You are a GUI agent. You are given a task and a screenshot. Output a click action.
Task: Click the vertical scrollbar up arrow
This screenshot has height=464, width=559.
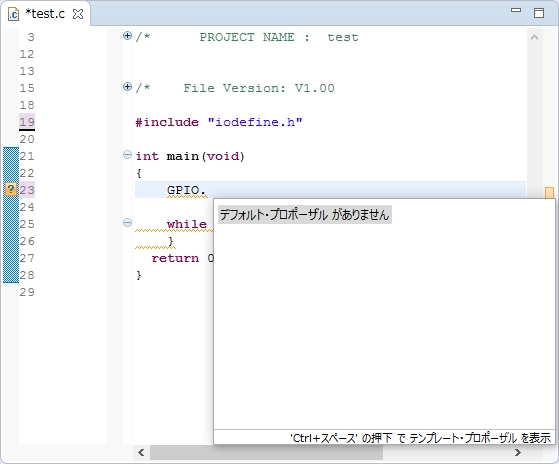pos(534,37)
